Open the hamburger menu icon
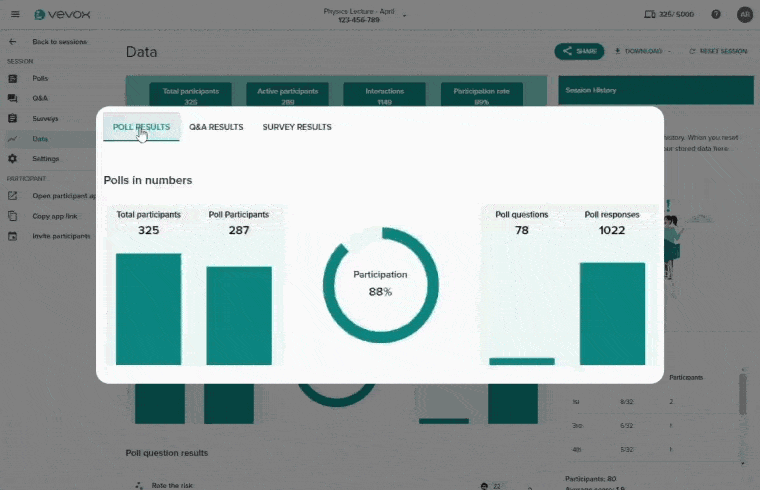The height and width of the screenshot is (490, 760). 14,14
